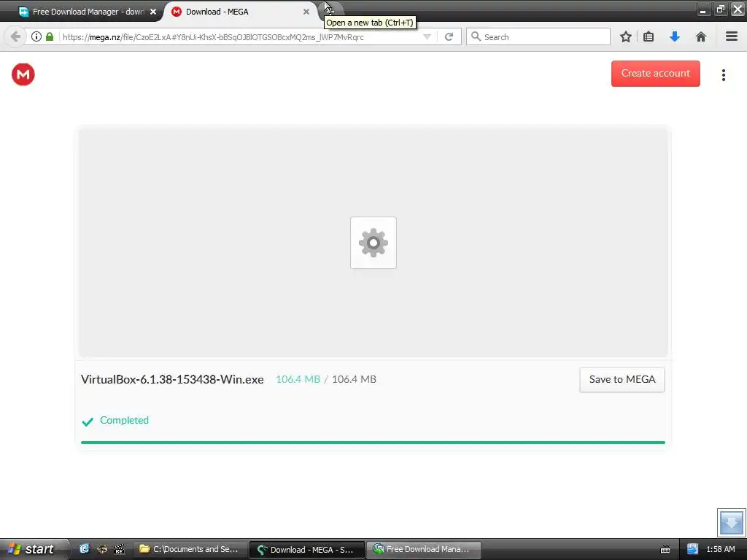Click the green 106.4 MB downloaded size
The width and height of the screenshot is (747, 560).
click(298, 379)
